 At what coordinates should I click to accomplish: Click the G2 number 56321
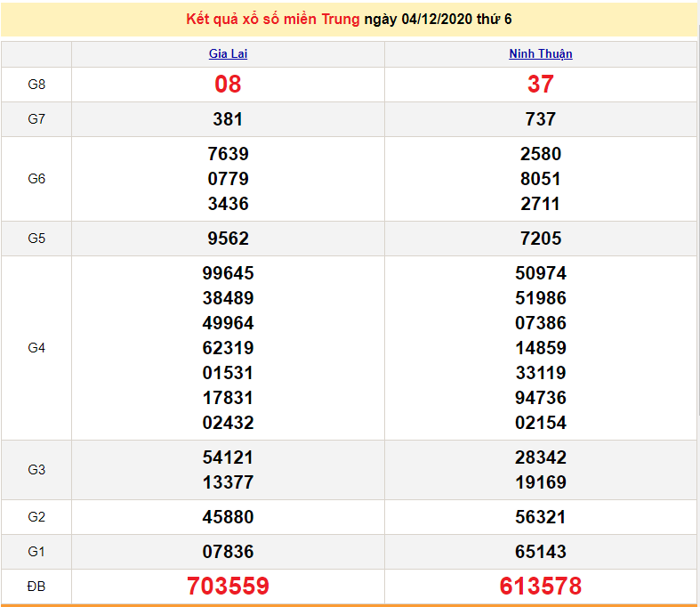540,517
